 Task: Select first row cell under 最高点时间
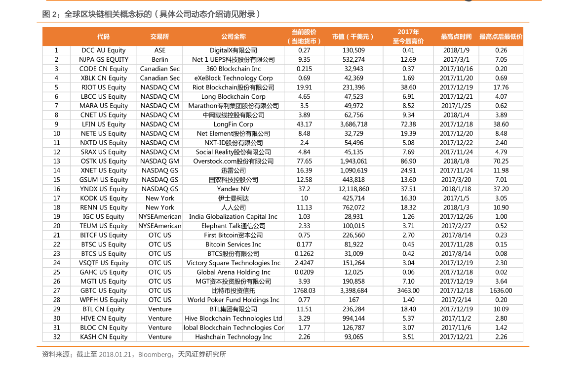(456, 50)
